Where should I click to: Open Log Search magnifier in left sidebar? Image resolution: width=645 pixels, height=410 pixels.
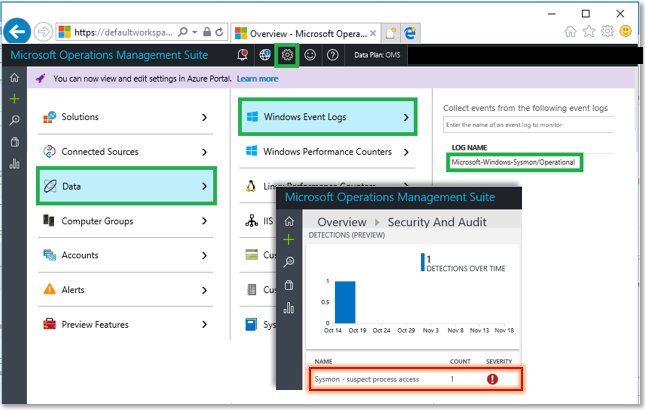click(x=14, y=120)
